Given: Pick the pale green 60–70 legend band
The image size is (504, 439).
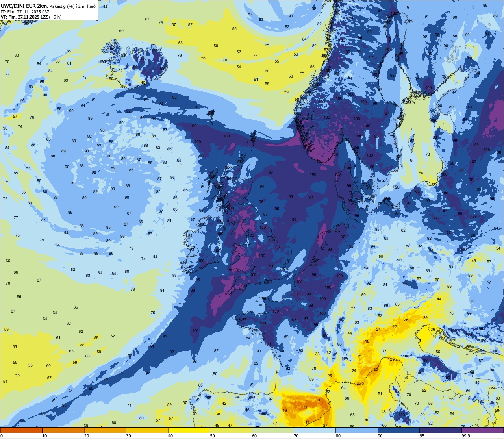Looking at the screenshot, I should pos(273,430).
